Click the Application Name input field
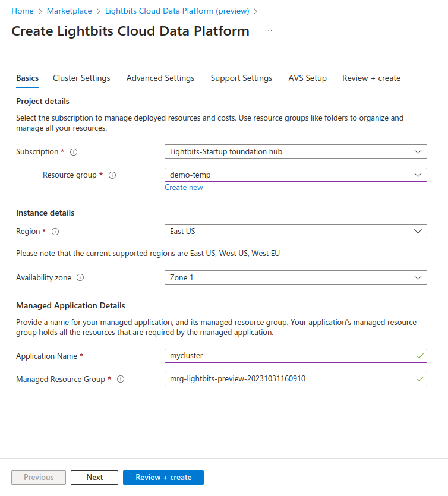 click(296, 356)
